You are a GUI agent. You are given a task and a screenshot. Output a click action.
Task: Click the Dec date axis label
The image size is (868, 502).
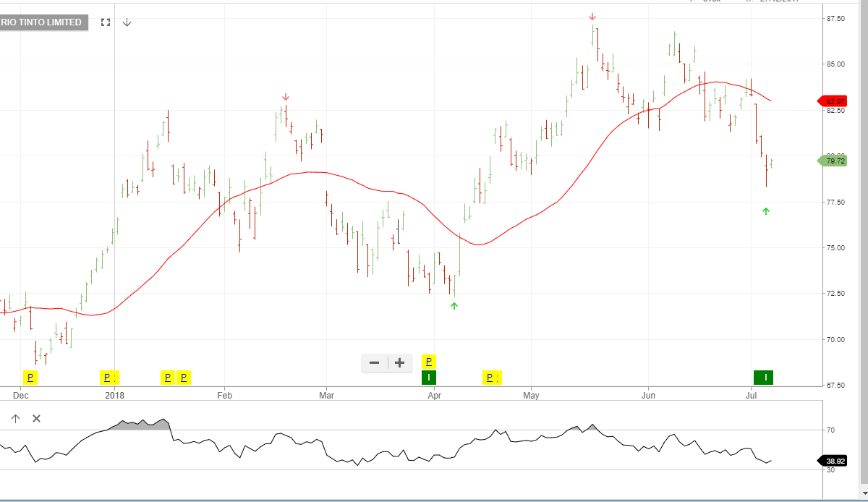pos(20,396)
